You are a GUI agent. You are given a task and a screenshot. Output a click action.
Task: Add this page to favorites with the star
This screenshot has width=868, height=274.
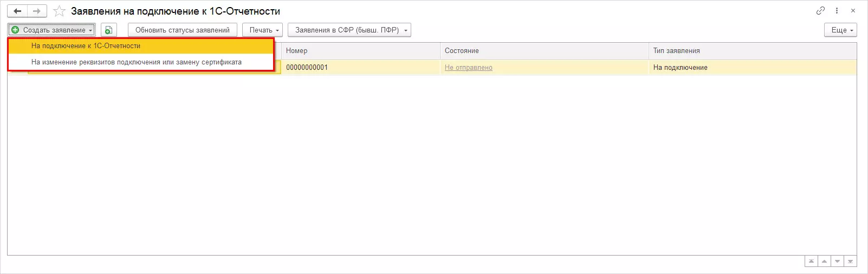coord(59,11)
